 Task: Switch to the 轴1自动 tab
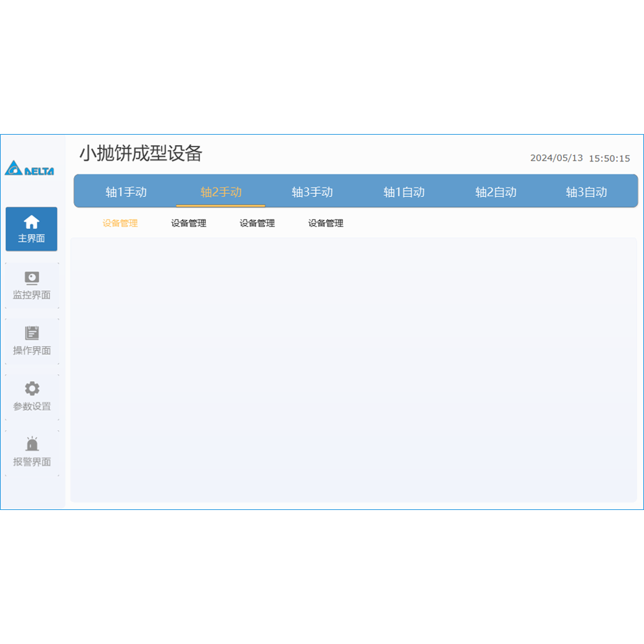[x=404, y=192]
